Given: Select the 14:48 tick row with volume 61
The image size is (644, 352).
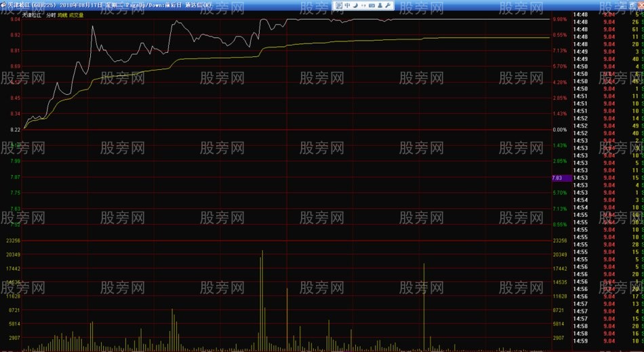Looking at the screenshot, I should tap(608, 30).
